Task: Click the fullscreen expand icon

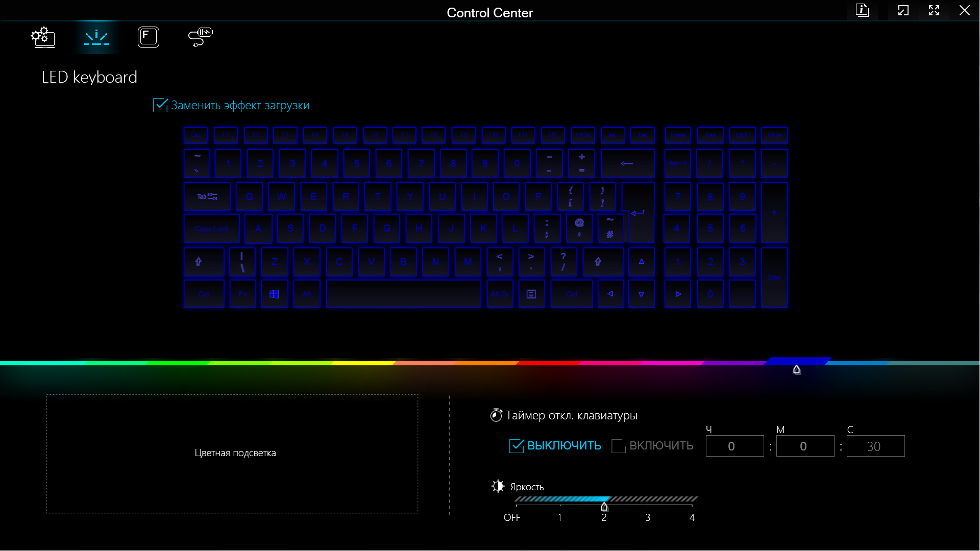Action: pyautogui.click(x=934, y=10)
